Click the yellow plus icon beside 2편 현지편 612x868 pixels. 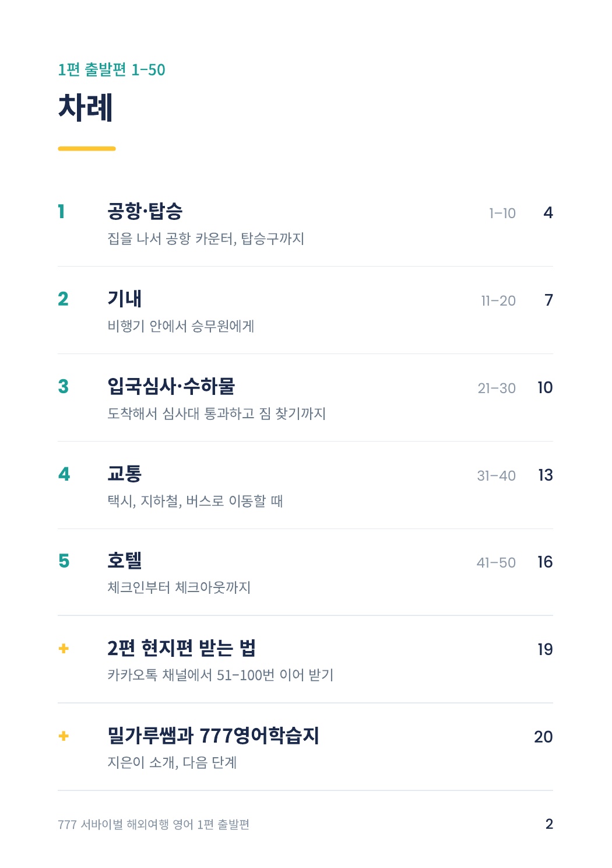64,649
